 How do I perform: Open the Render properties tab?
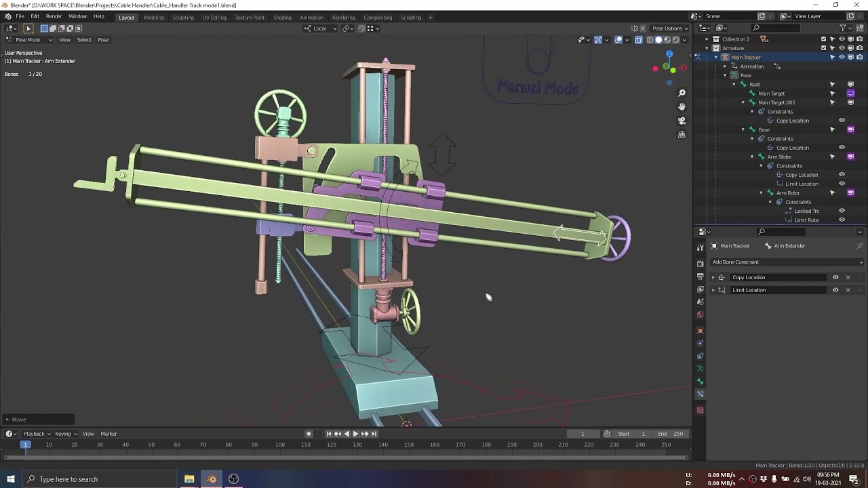pyautogui.click(x=700, y=263)
